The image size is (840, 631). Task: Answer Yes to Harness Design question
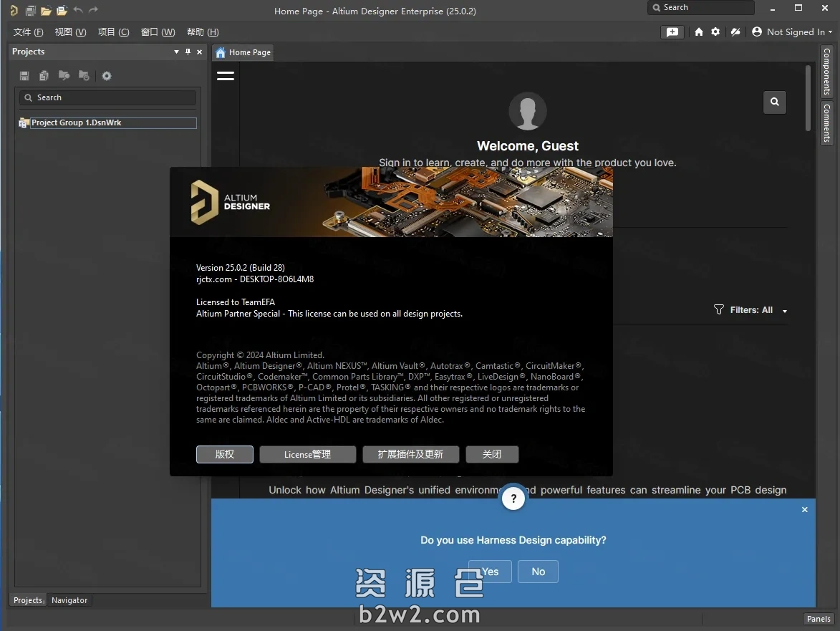pos(489,571)
